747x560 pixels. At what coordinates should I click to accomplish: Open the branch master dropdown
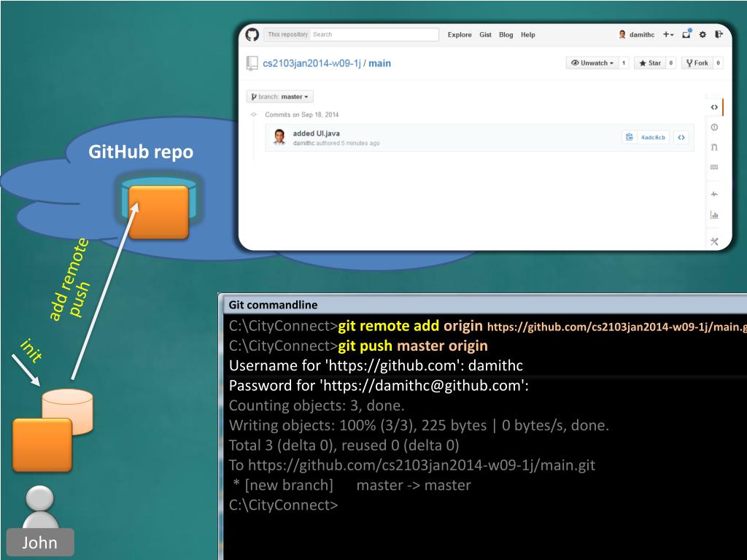[x=279, y=97]
